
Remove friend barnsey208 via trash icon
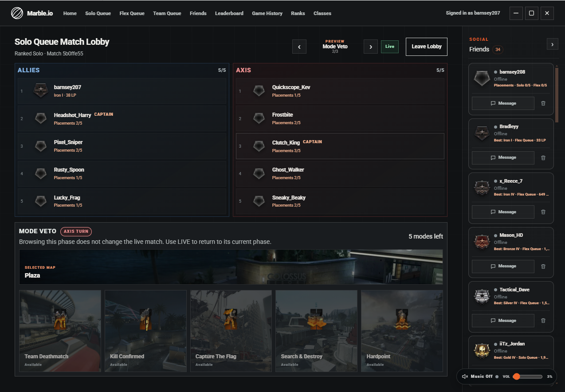(x=543, y=103)
